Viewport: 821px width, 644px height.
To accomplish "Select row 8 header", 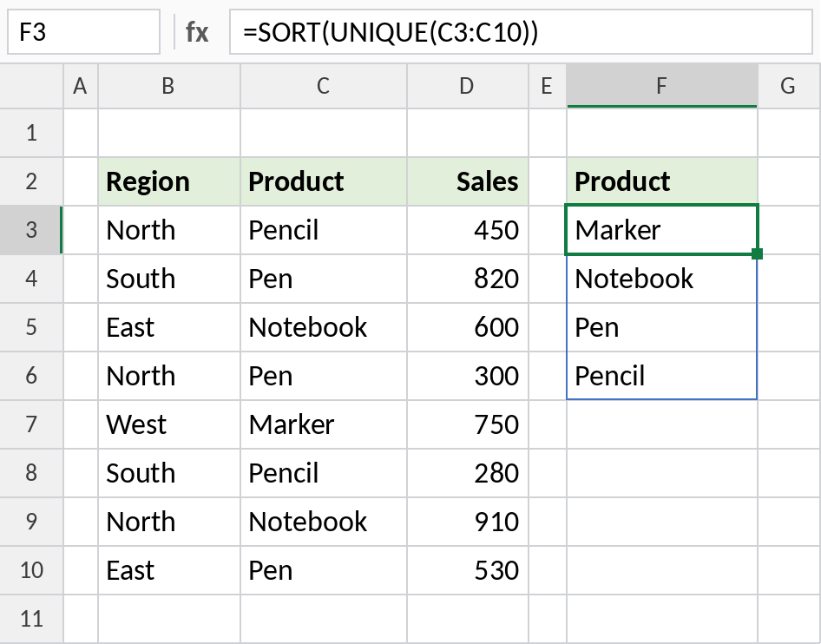I will pos(31,473).
